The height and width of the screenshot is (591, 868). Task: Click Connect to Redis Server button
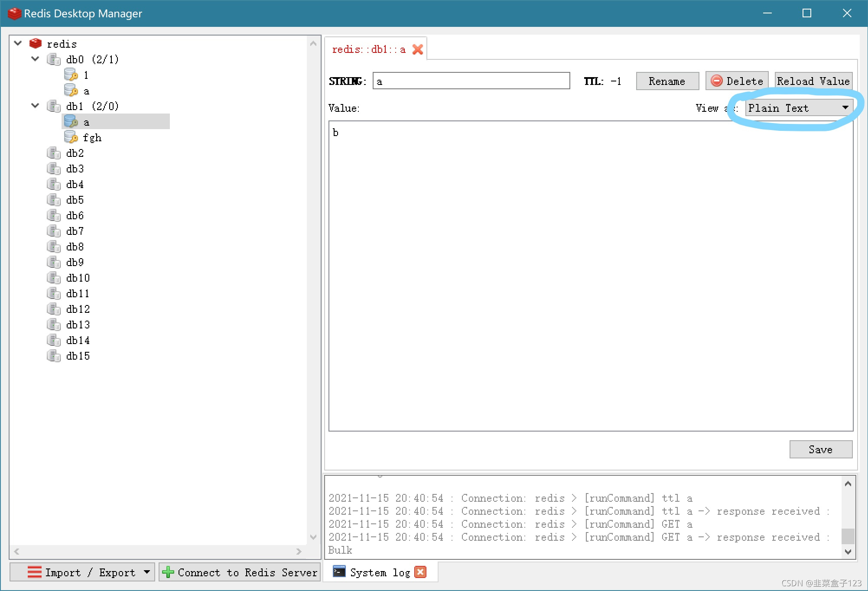[240, 572]
